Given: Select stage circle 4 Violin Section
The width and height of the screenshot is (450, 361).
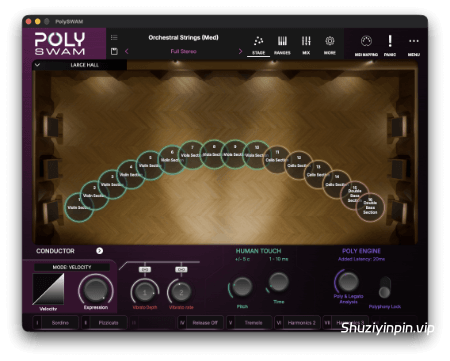Looking at the screenshot, I should click(x=131, y=174).
